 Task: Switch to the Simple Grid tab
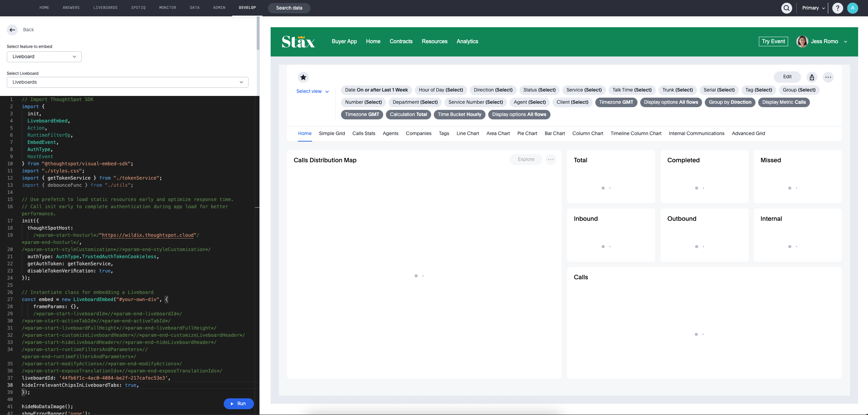(332, 134)
